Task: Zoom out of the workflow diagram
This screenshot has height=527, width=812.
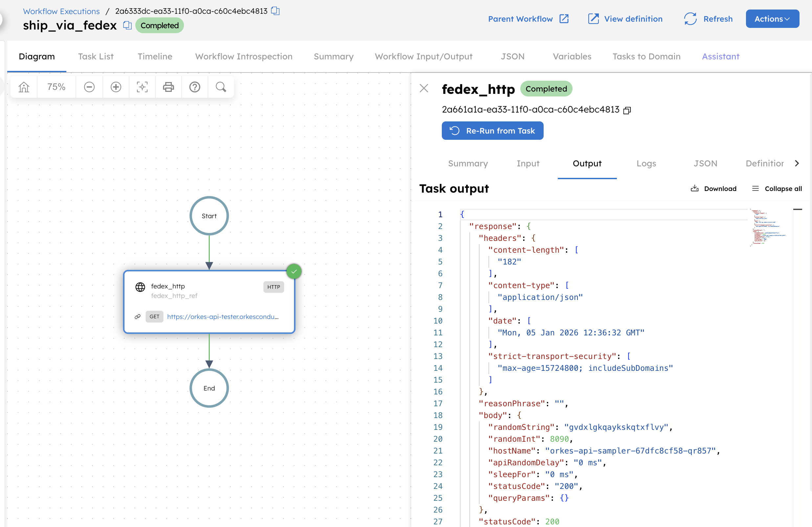Action: [x=89, y=87]
